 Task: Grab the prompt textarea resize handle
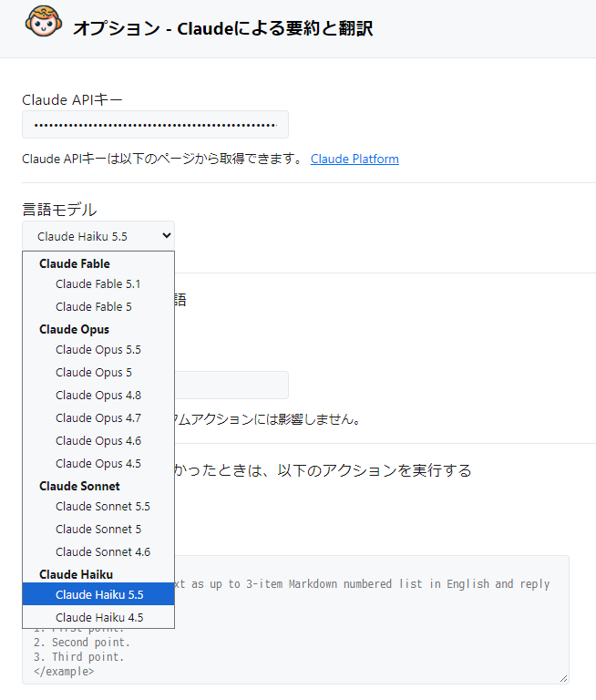(564, 678)
